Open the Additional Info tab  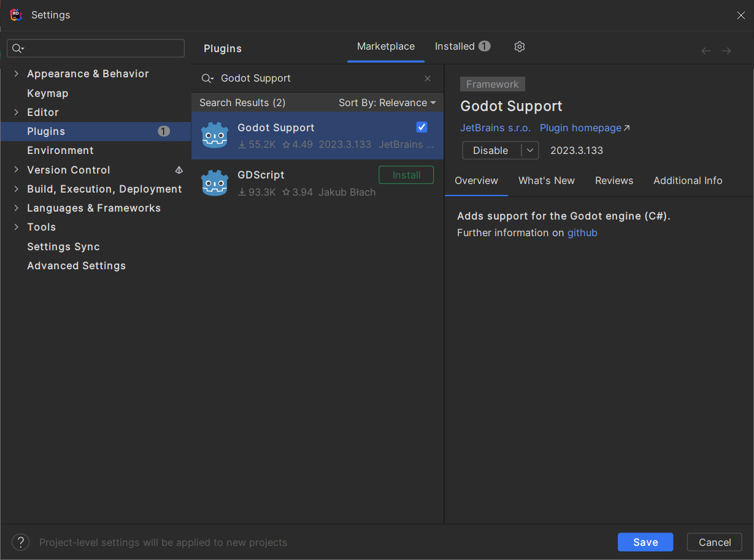pos(688,180)
